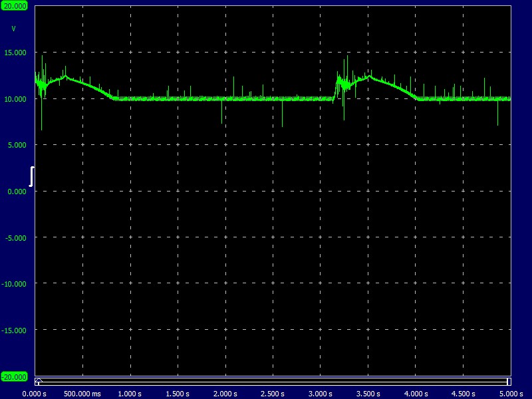The width and height of the screenshot is (532, 399).
Task: Click the -15.000 voltage axis label
Action: (x=14, y=331)
